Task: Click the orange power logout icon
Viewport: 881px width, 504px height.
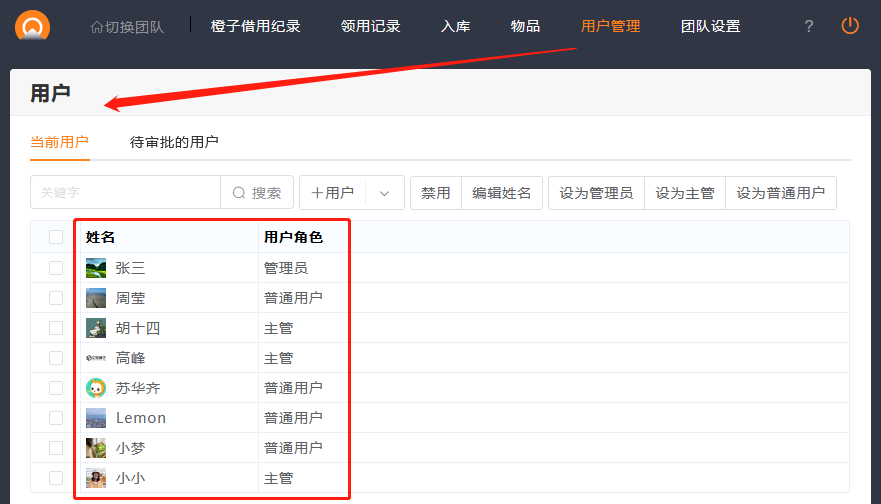Action: coord(850,26)
